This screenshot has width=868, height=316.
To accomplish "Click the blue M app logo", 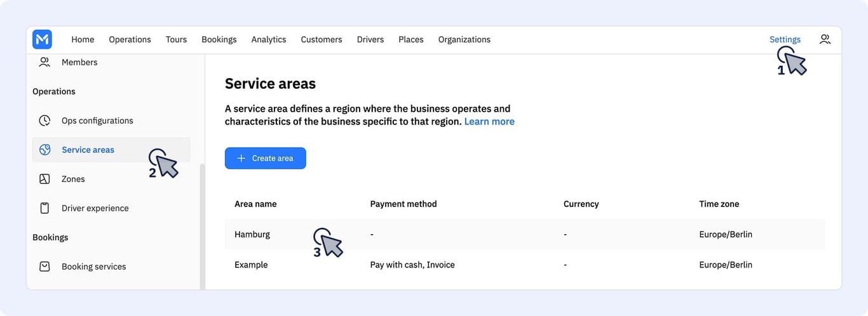I will [42, 39].
